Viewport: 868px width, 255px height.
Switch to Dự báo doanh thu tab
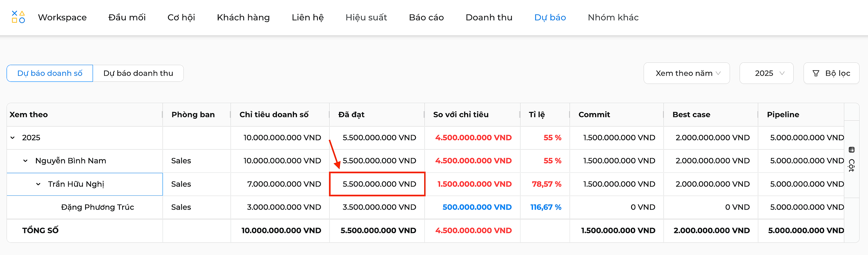(x=138, y=73)
